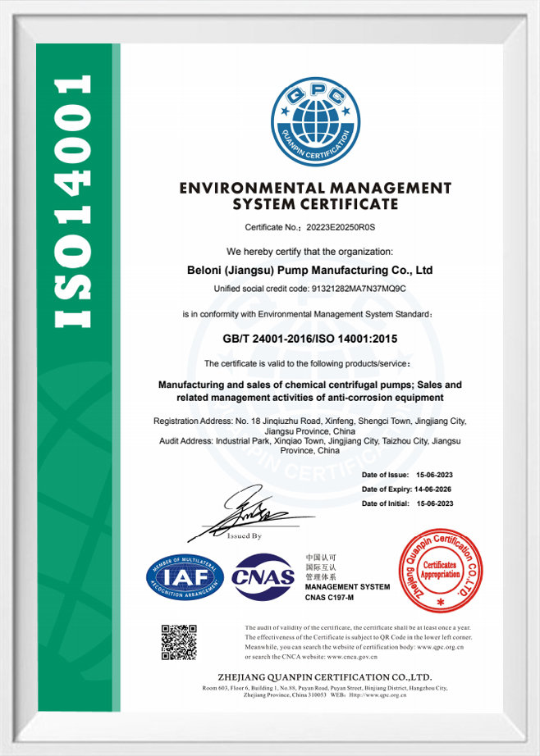Click the GB/T 24001-2016/ISO 14001:2015 standard

click(310, 339)
